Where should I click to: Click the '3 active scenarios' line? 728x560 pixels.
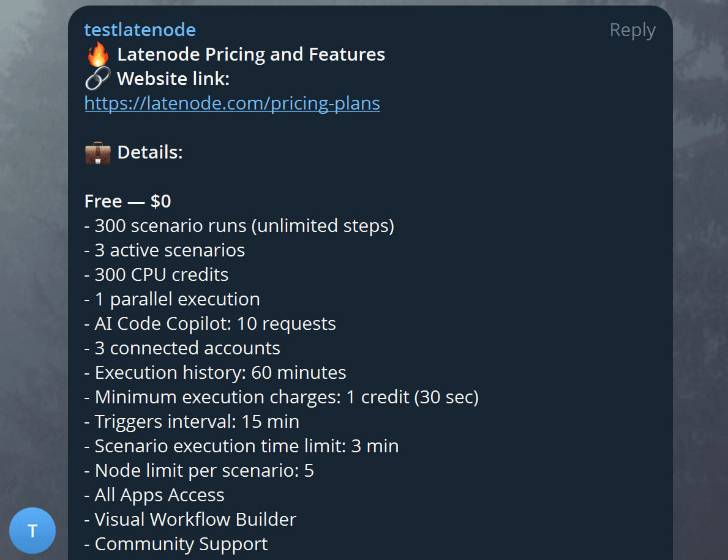pos(165,250)
